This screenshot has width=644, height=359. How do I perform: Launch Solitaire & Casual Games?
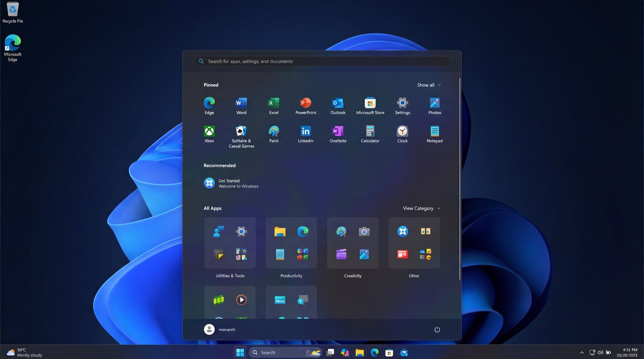[241, 133]
